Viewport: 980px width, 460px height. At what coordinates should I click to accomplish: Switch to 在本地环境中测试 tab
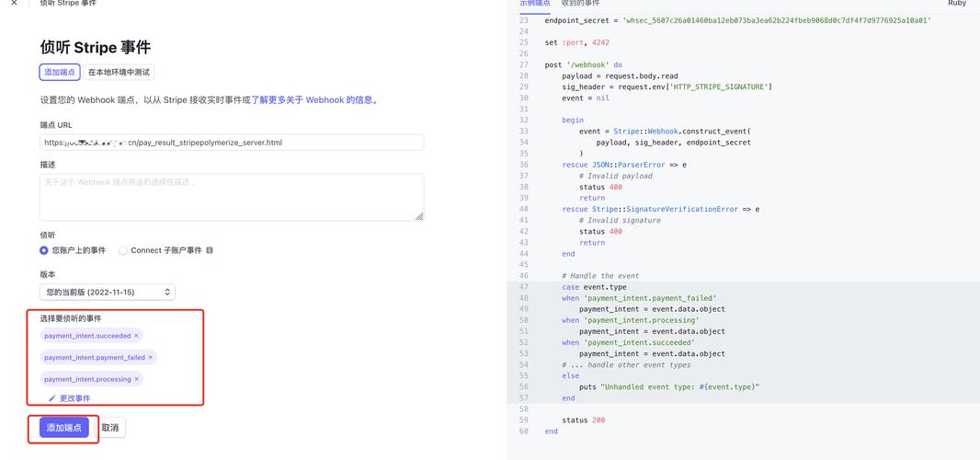click(x=119, y=72)
